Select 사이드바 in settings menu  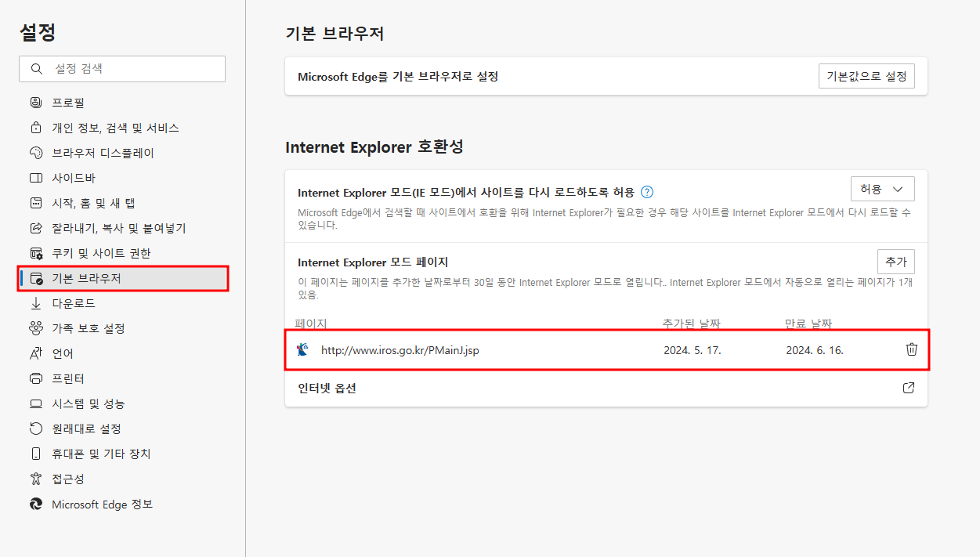click(122, 178)
